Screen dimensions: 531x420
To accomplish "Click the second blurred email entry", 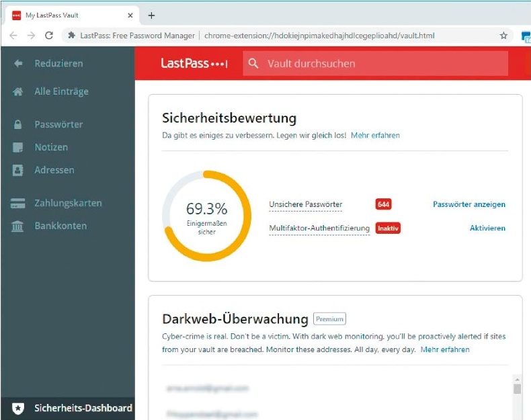I will pos(212,413).
